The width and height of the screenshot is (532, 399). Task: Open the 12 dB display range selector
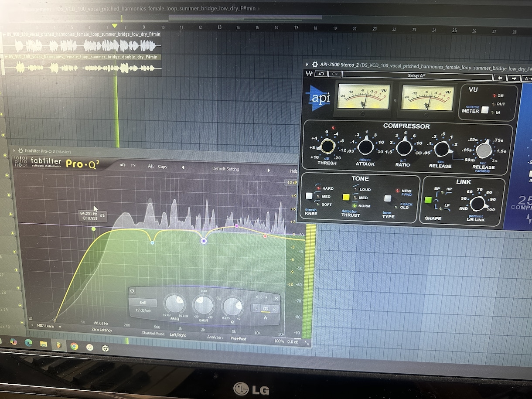(292, 182)
